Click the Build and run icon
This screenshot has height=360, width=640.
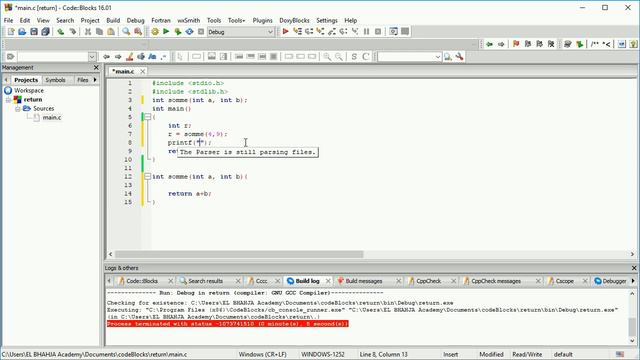pyautogui.click(x=178, y=32)
